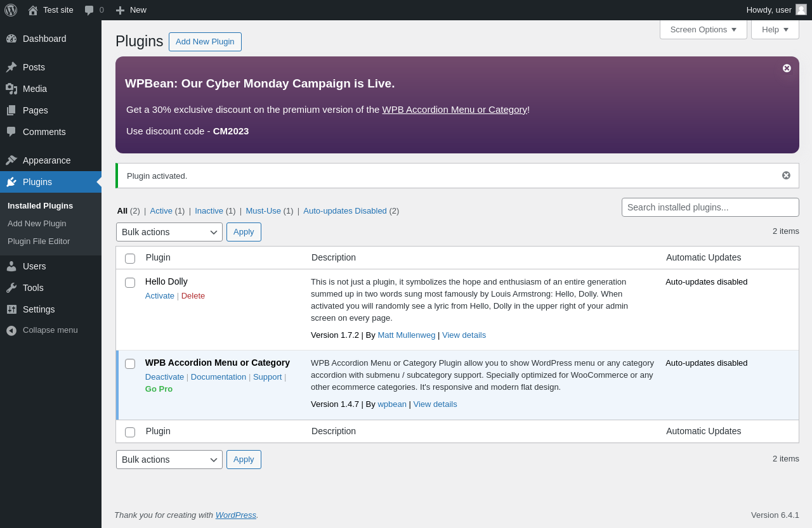View details for Hello Dolly

click(464, 335)
